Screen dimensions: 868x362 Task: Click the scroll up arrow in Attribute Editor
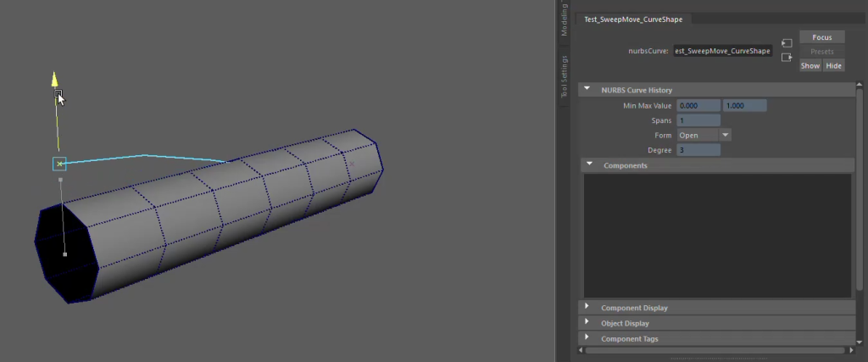[860, 86]
